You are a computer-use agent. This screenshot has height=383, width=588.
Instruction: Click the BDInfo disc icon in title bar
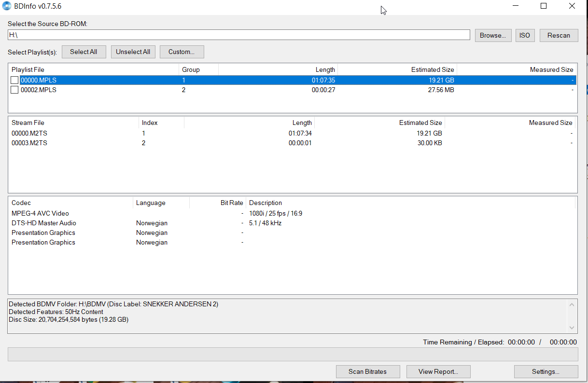[x=6, y=6]
